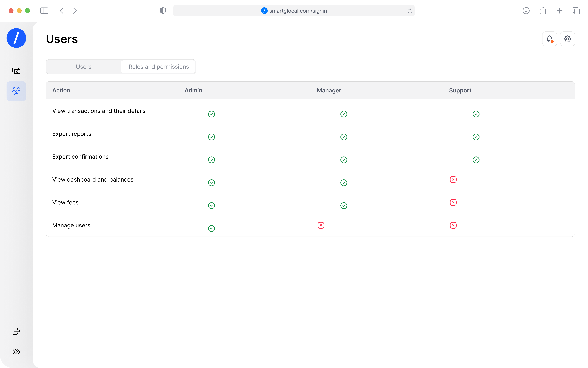Click the Support column header

[460, 91]
